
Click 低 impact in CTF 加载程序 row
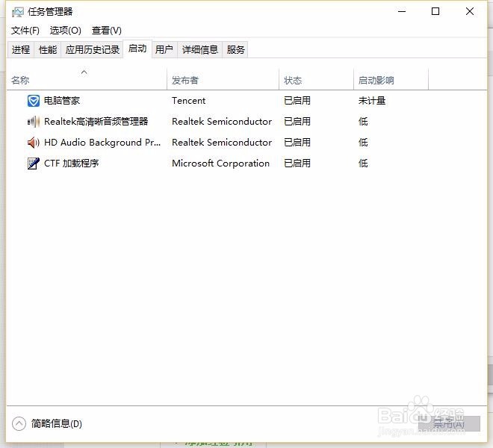tap(363, 164)
